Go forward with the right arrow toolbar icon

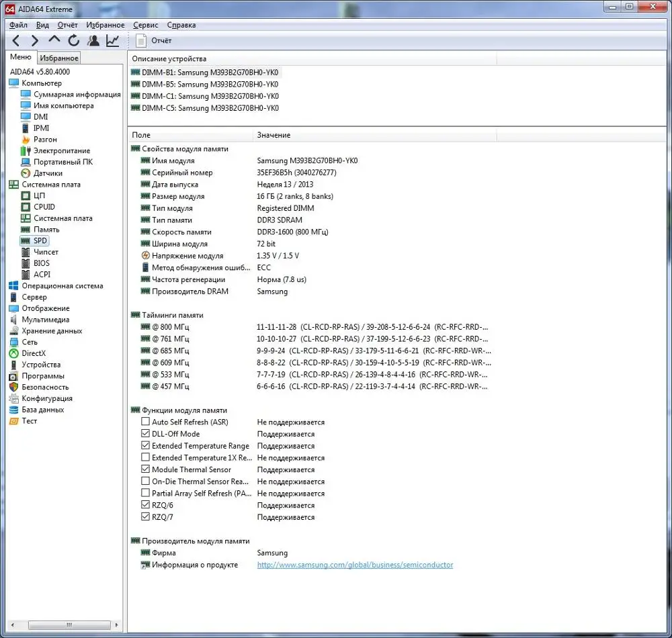click(35, 41)
